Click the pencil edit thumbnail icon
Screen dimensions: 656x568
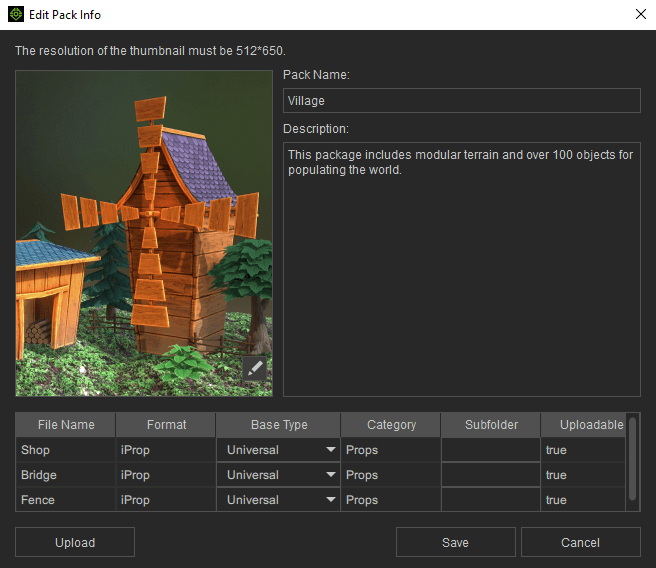256,368
